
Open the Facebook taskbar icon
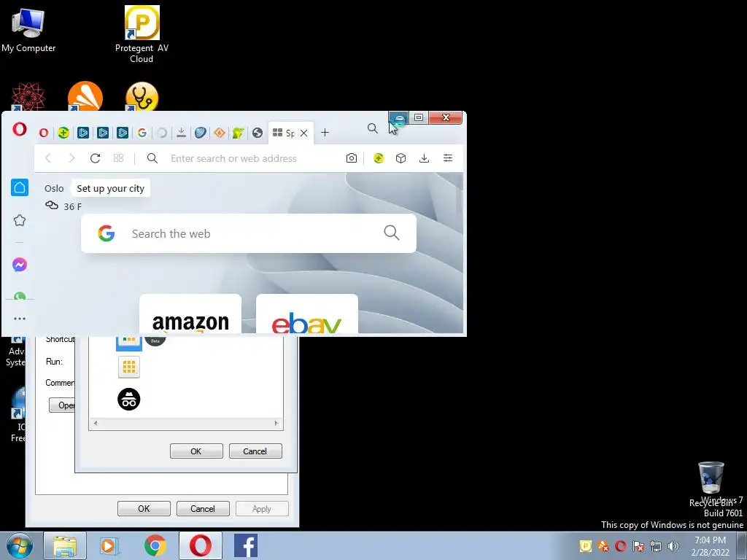click(246, 546)
